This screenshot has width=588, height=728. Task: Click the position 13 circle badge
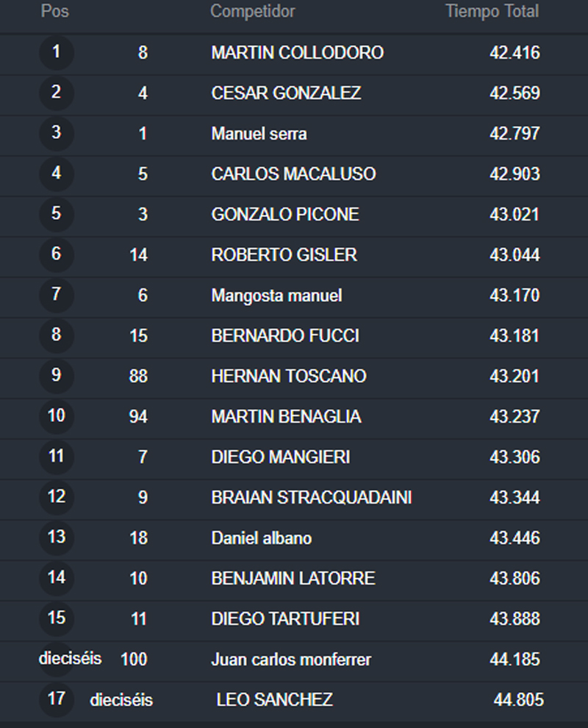pos(56,538)
